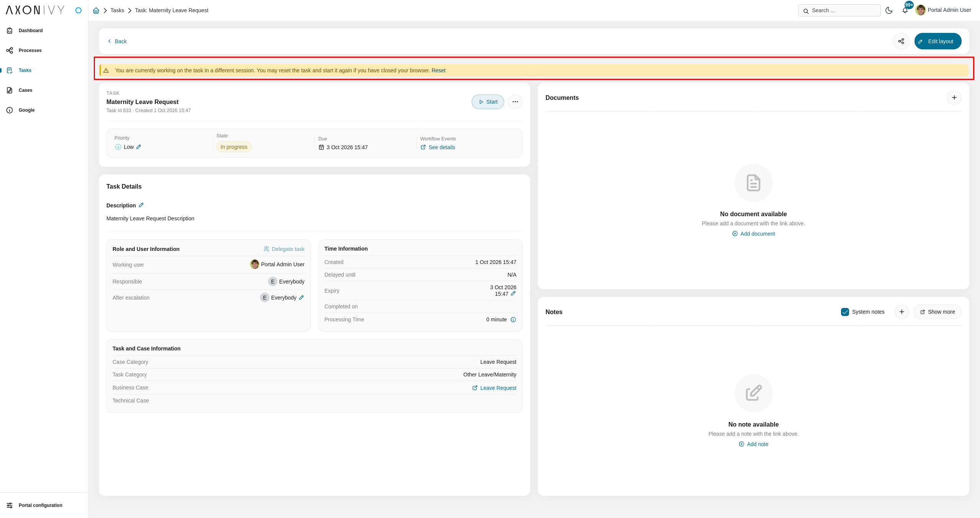Click the Delegate task link
Screen dimensions: 980x518
coord(284,249)
